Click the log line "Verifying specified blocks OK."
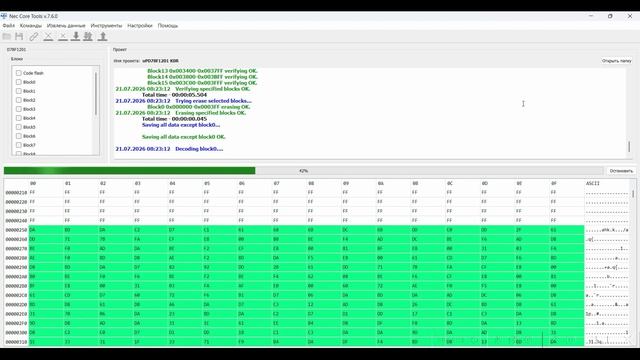The image size is (640, 360). [213, 89]
